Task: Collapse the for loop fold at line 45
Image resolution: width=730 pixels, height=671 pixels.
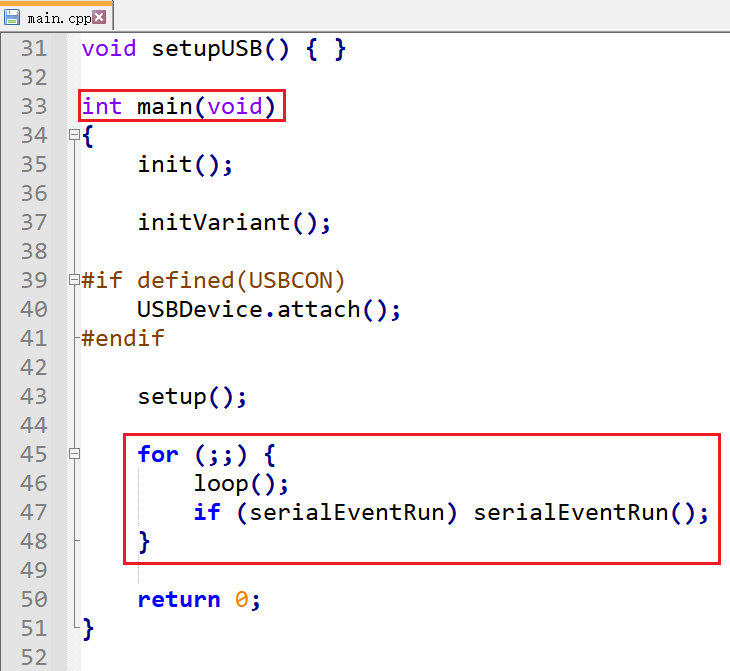Action: click(x=74, y=454)
